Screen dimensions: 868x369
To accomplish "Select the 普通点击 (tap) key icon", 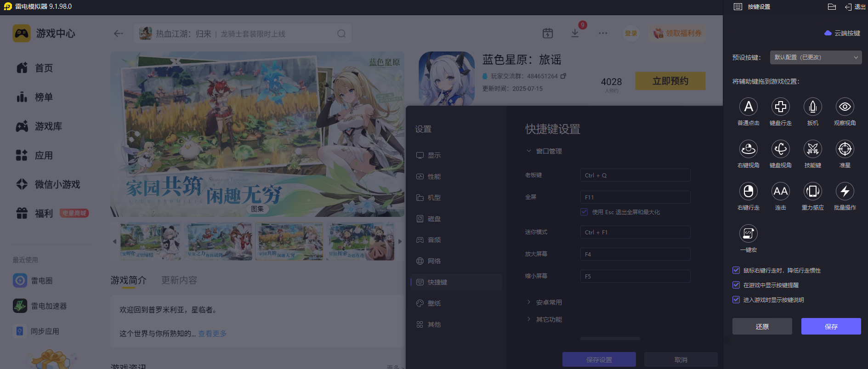I will tap(749, 107).
